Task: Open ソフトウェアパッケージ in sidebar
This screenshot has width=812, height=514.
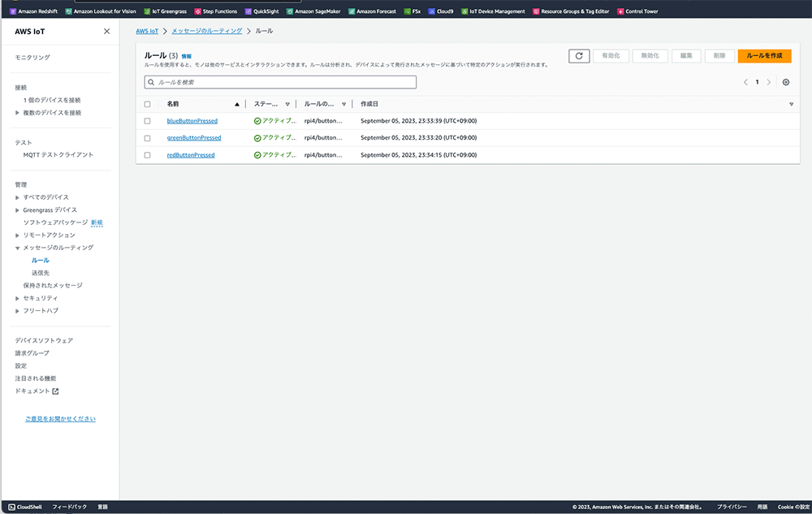Action: point(55,222)
